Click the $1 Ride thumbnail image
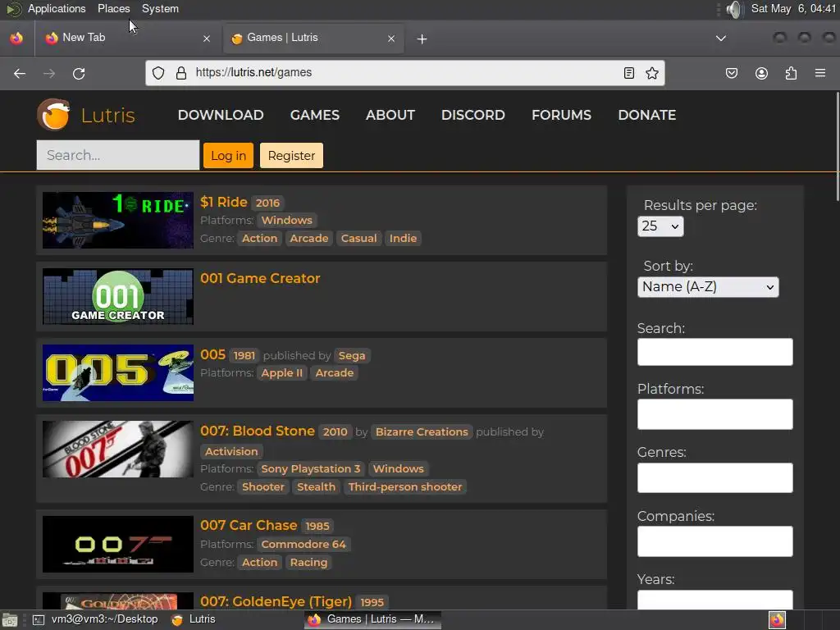The height and width of the screenshot is (630, 840). pyautogui.click(x=118, y=220)
